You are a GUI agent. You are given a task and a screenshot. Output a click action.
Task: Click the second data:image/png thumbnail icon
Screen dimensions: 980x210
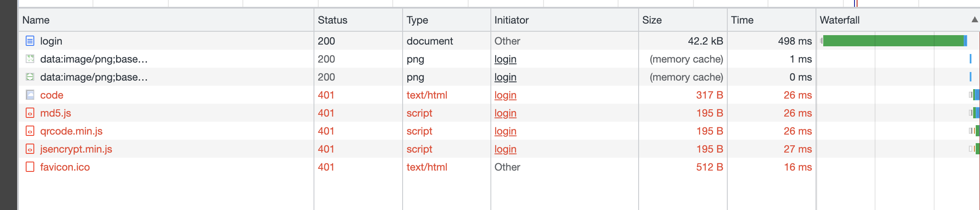click(30, 77)
